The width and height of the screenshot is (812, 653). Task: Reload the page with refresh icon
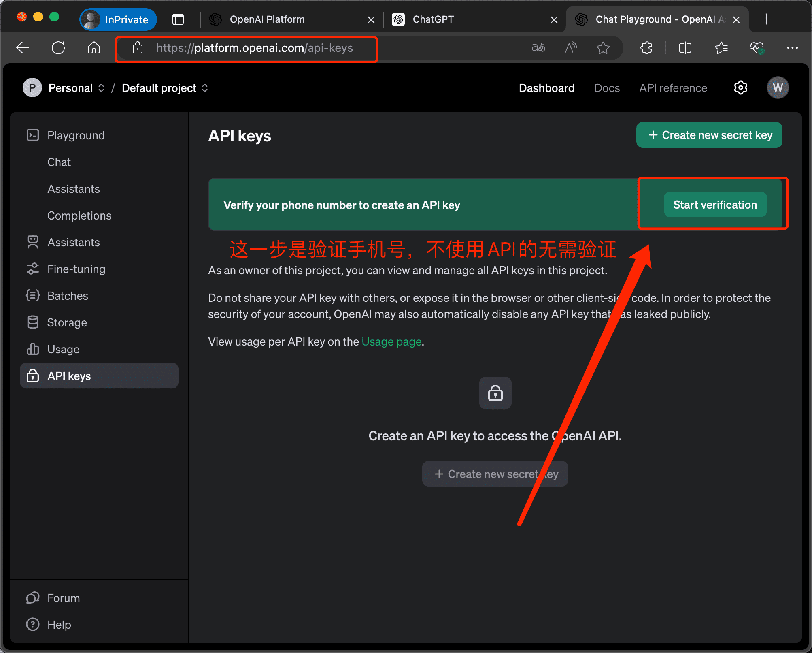(x=58, y=48)
